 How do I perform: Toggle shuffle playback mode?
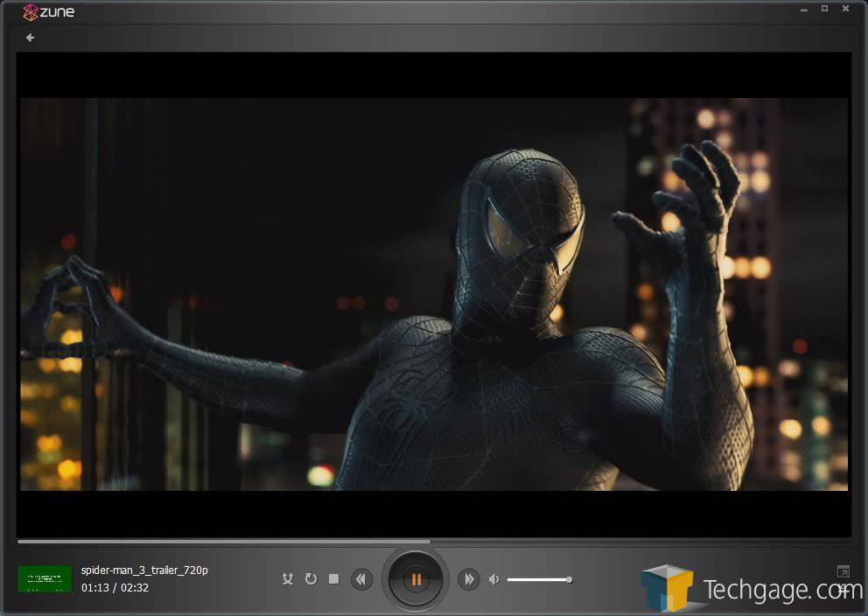[x=287, y=579]
